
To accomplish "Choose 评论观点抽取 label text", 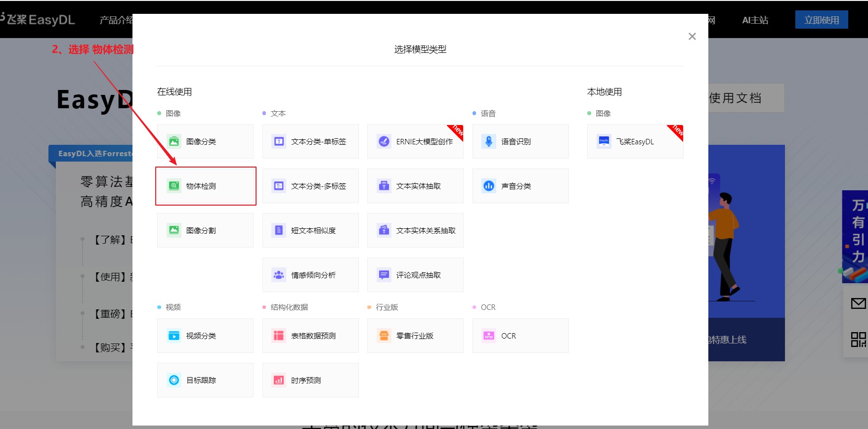I will (x=418, y=275).
